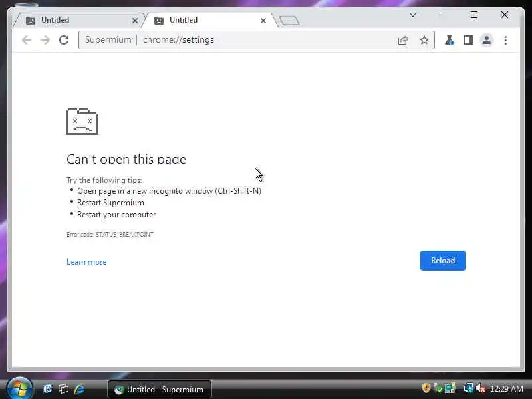
Task: Click the first quick launch icon next to Start
Action: [47, 388]
